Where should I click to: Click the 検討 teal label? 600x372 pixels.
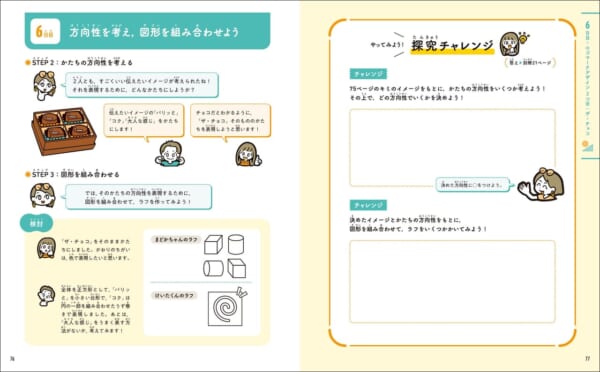(x=36, y=224)
